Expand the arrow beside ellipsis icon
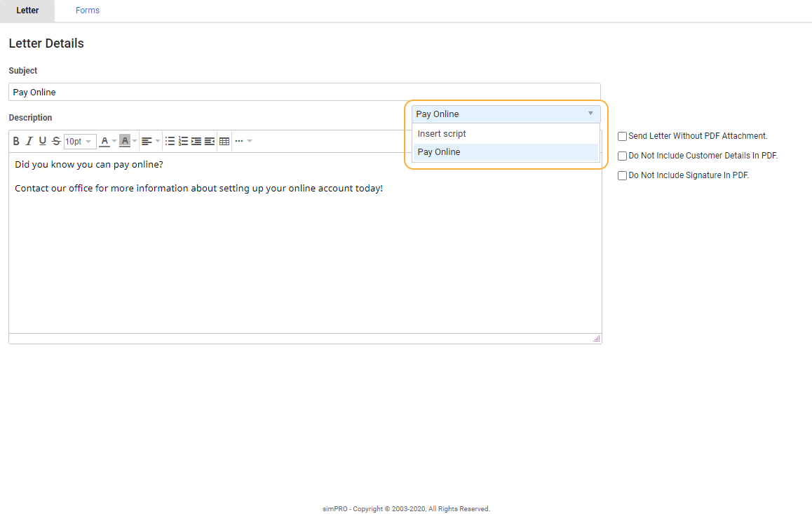The height and width of the screenshot is (514, 812). click(250, 141)
